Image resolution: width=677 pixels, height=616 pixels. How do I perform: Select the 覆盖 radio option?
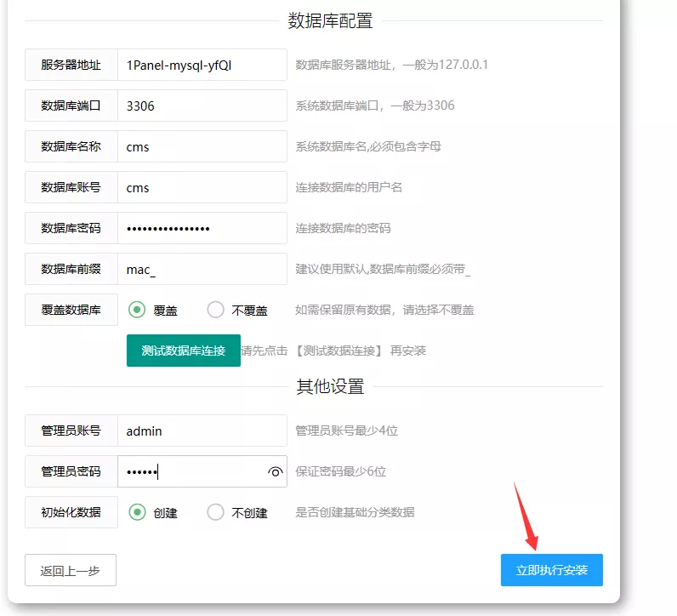click(x=137, y=310)
